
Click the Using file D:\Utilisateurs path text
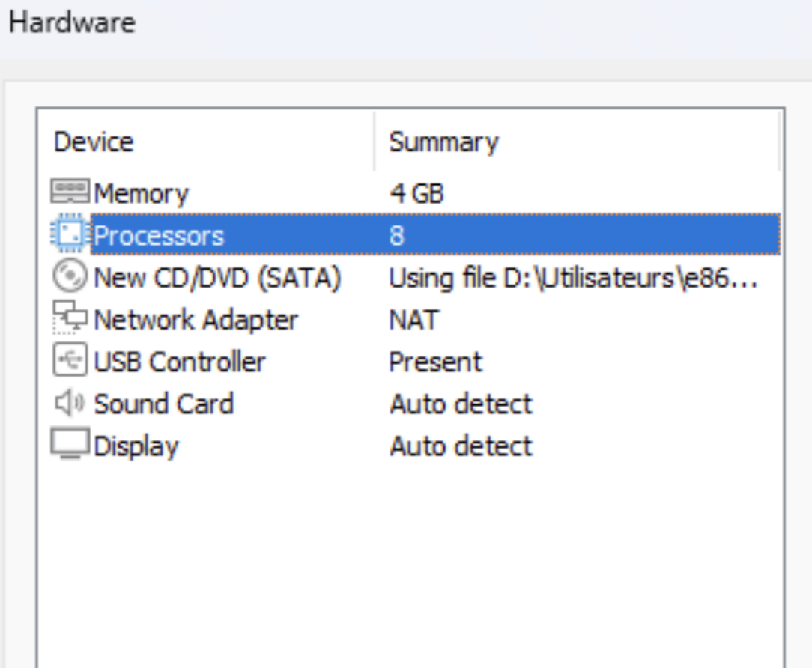click(573, 278)
